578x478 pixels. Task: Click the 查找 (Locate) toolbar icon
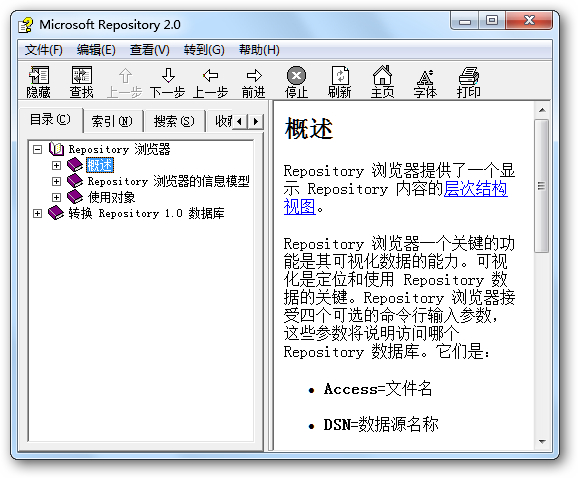[x=81, y=76]
